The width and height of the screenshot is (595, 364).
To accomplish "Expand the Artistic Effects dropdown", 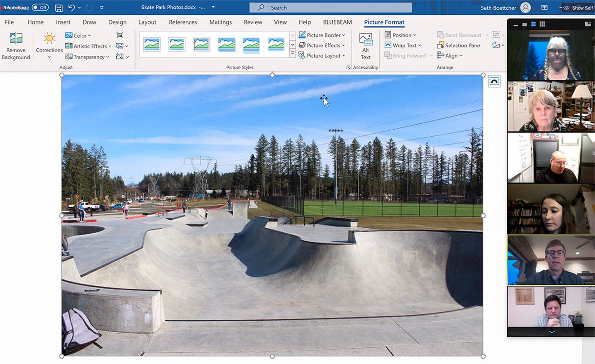I will pos(88,46).
